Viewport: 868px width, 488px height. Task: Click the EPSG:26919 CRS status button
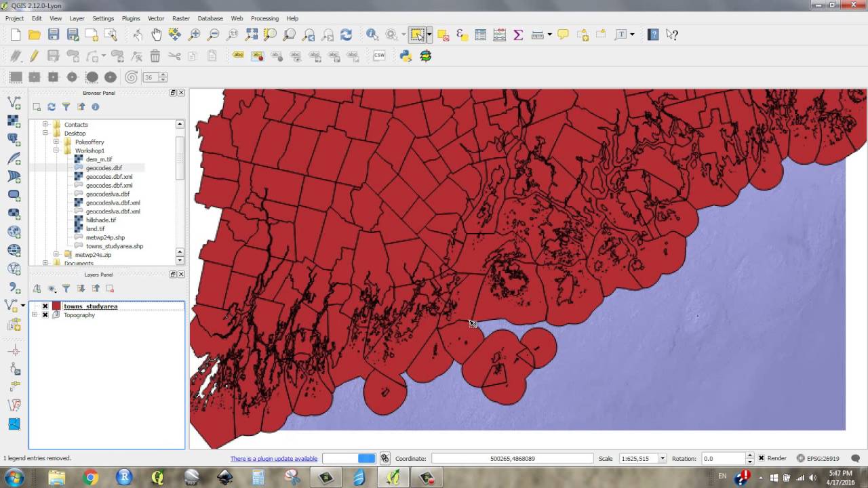[x=818, y=459]
